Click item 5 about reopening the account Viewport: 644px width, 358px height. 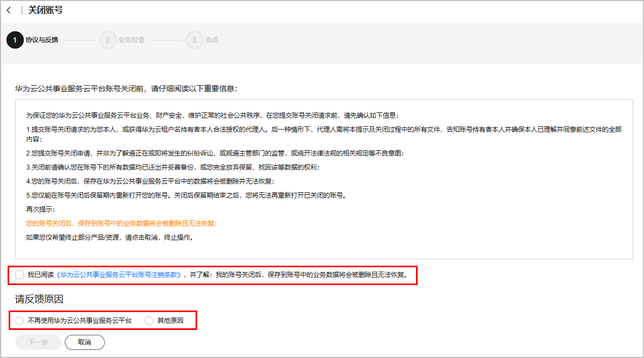click(187, 195)
